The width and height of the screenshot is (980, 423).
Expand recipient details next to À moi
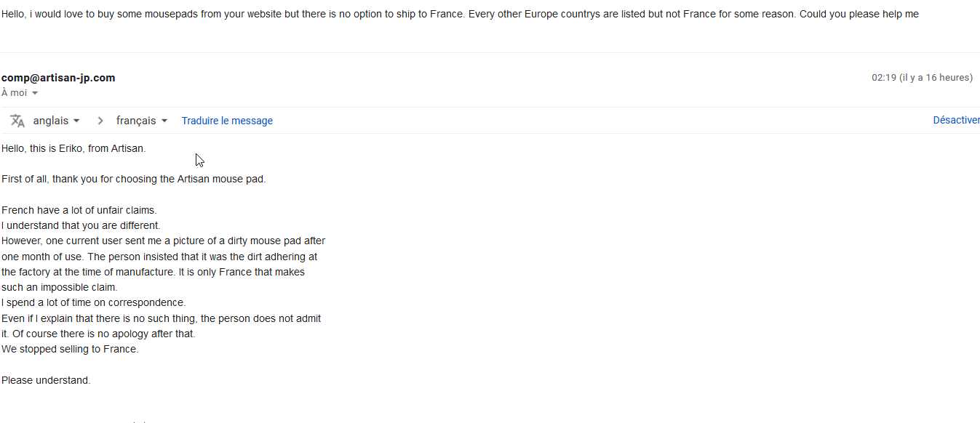click(35, 93)
